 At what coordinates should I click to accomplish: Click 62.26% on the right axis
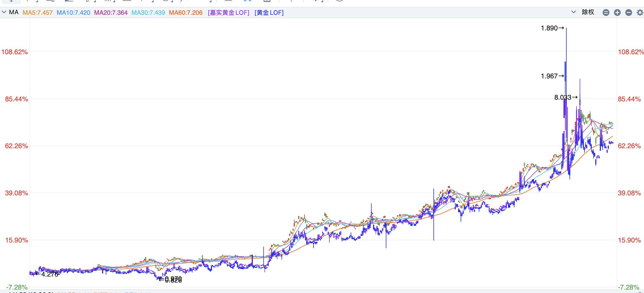pos(629,146)
